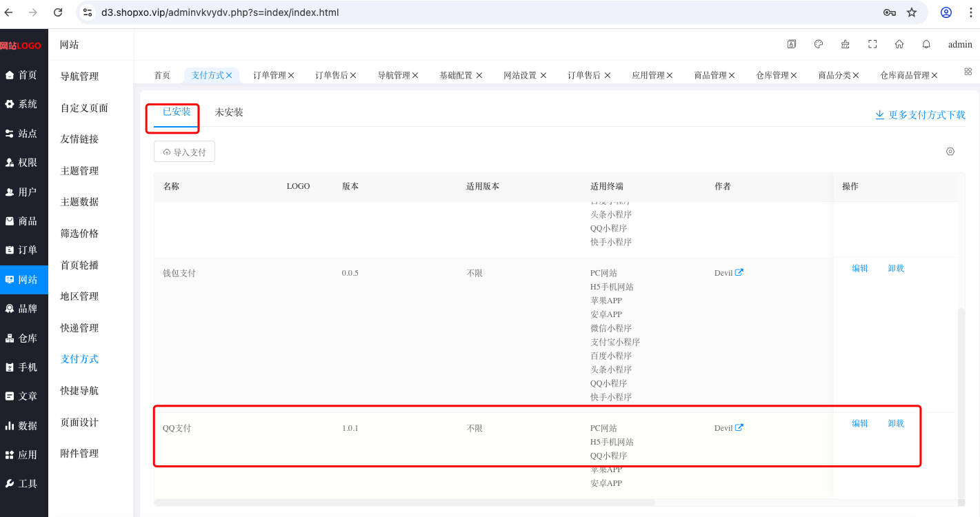Open the notifications bell
Image resolution: width=980 pixels, height=517 pixels.
pos(926,44)
